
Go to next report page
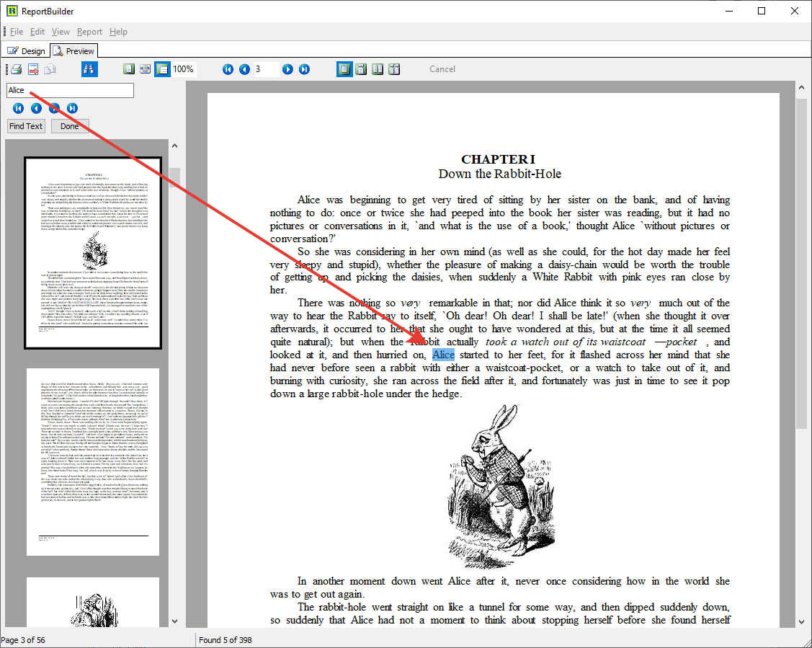pos(288,69)
